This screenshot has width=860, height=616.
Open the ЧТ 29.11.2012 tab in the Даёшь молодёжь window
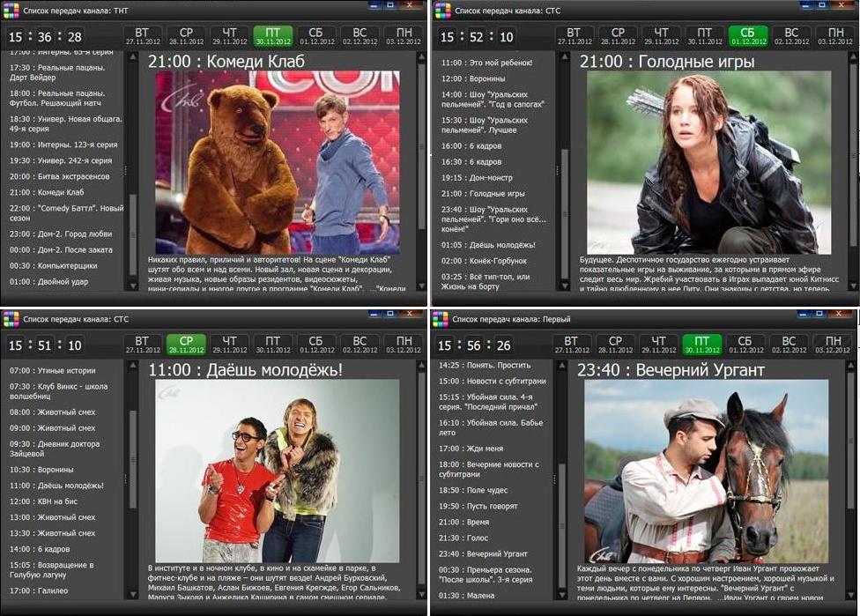pos(229,345)
